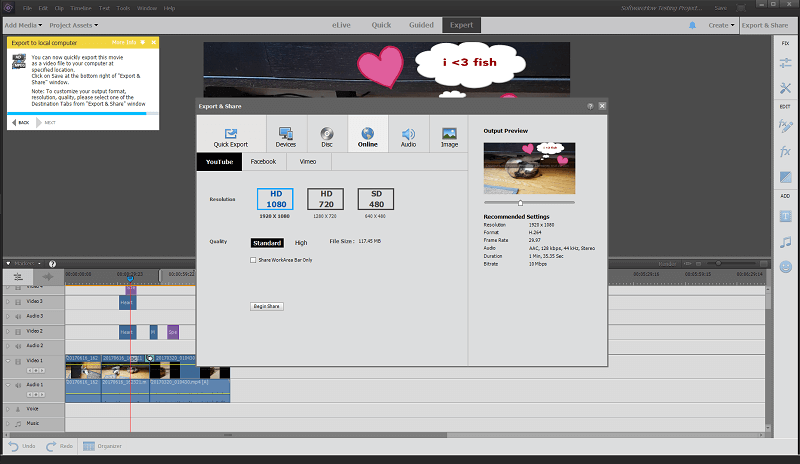
Task: Click the timeline playhead marker
Action: 130,279
